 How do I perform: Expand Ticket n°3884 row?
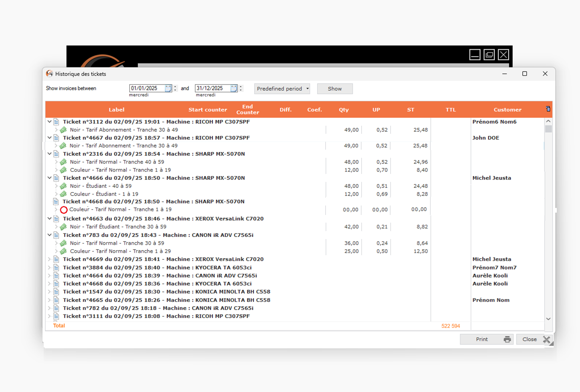49,268
